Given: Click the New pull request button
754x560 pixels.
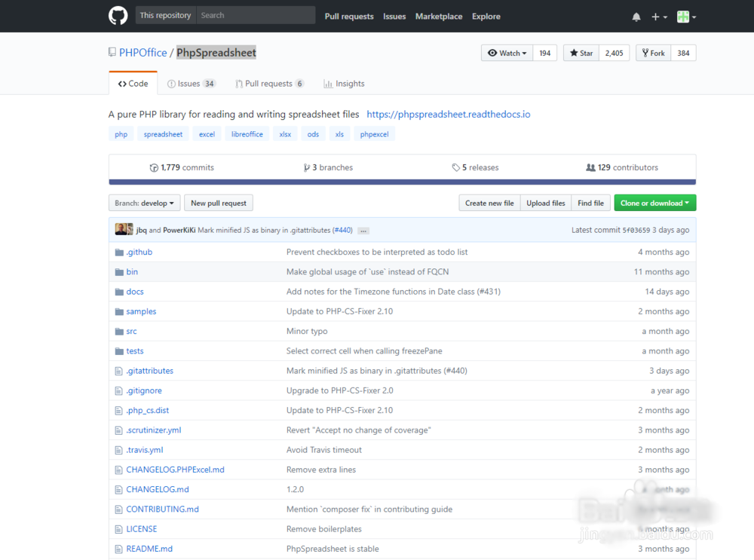Looking at the screenshot, I should click(219, 203).
